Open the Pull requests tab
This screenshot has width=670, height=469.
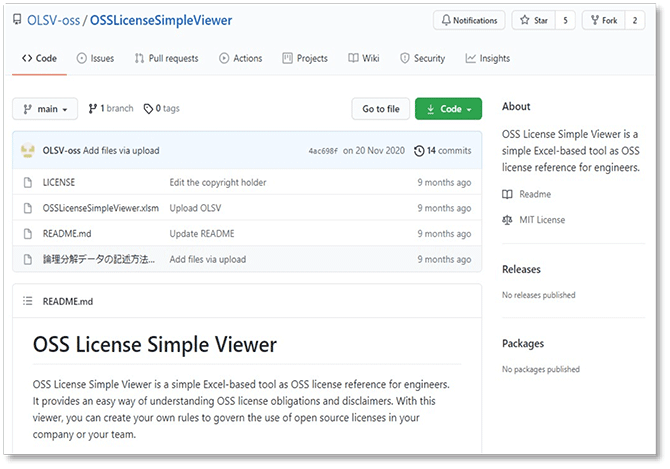point(166,59)
